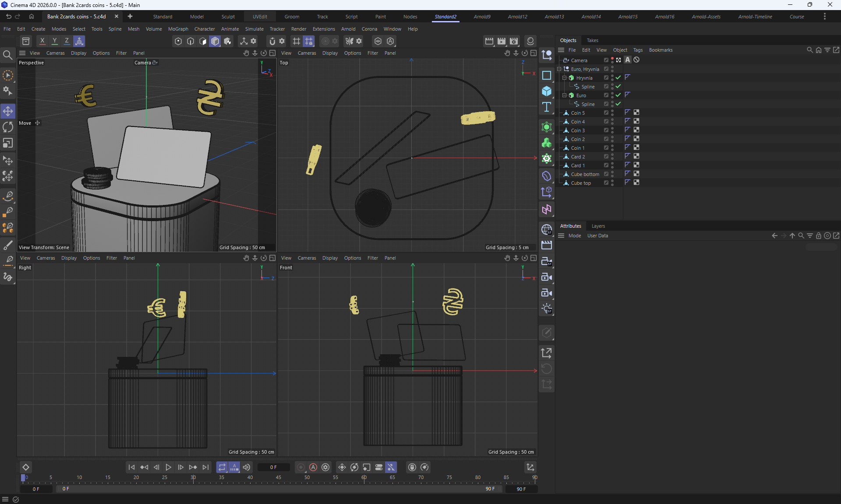Screen dimensions: 841x504
Task: Select the Scale tool
Action: 8,144
